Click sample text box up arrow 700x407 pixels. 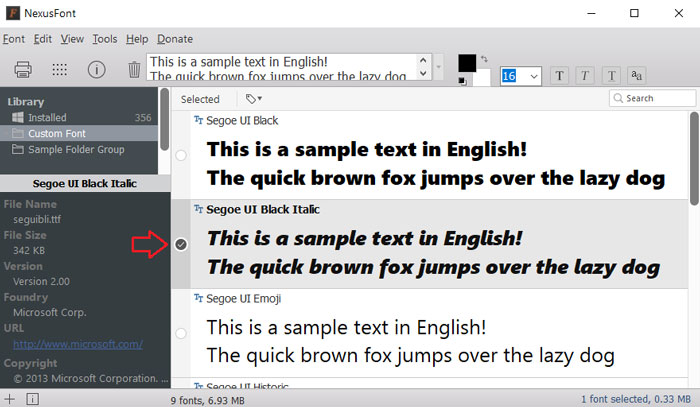[423, 60]
